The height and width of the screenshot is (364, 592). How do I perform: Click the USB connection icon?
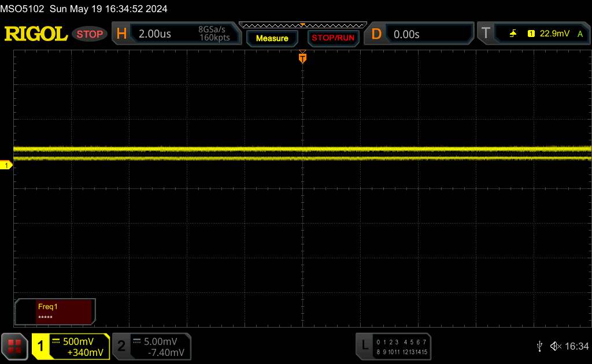pyautogui.click(x=539, y=346)
